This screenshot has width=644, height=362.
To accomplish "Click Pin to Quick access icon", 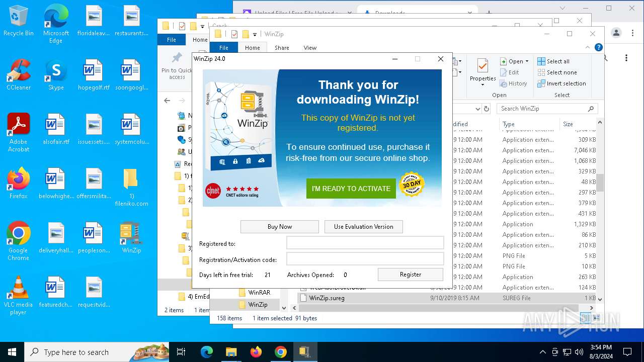I will [x=177, y=66].
